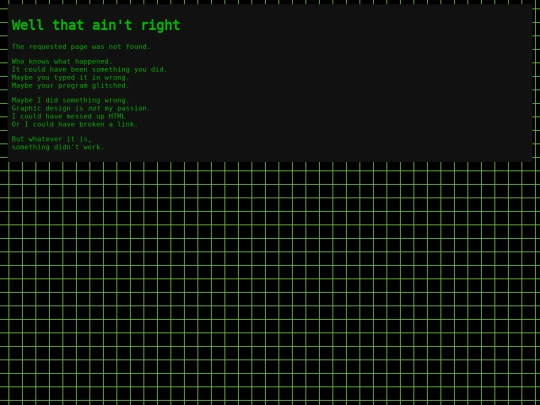Click the line 'Maybe I did something wrong.'

tap(70, 100)
